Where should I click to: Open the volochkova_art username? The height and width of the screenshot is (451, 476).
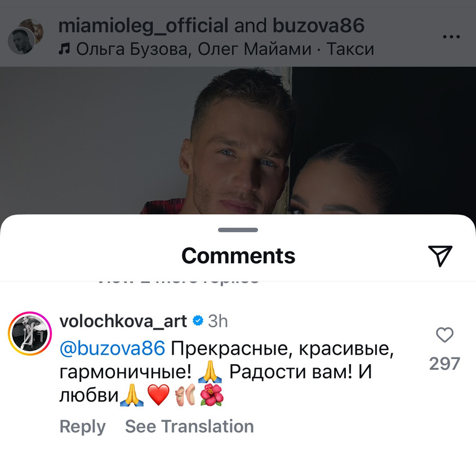coord(123,321)
